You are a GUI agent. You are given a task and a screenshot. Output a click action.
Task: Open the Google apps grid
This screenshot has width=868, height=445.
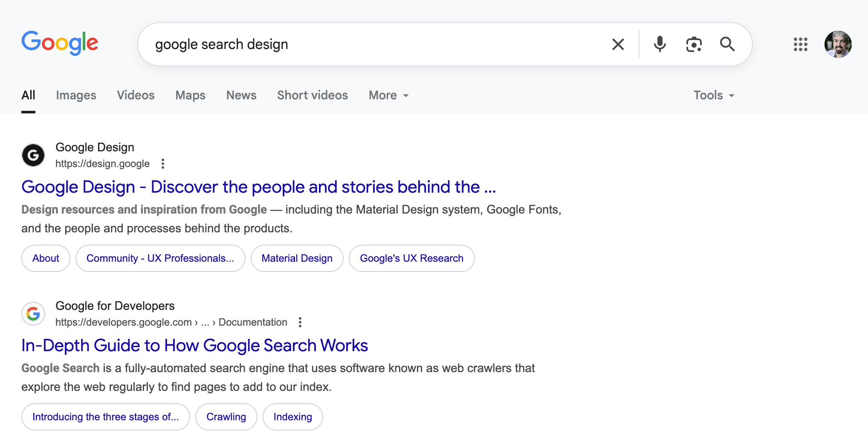(801, 44)
